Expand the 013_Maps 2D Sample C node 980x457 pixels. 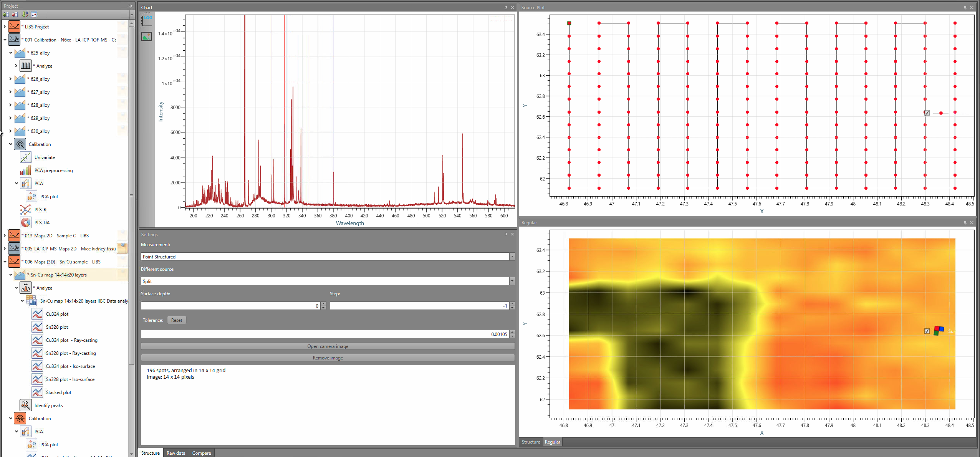[x=5, y=235]
